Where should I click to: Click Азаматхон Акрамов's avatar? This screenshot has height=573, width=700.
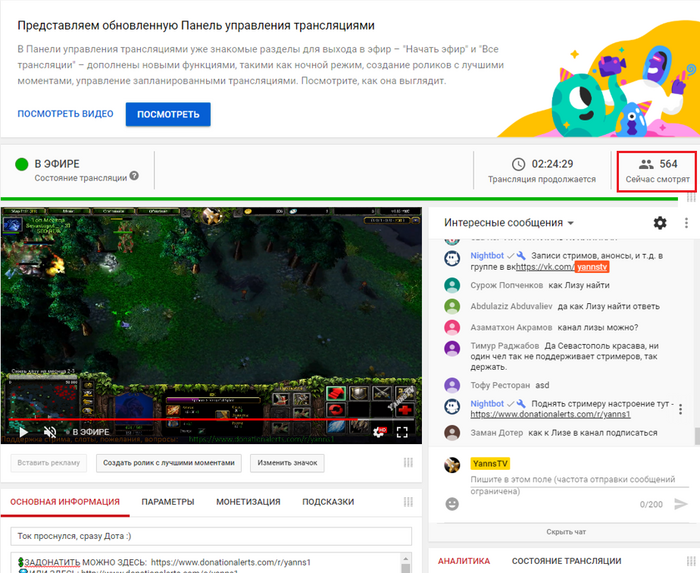coord(452,327)
